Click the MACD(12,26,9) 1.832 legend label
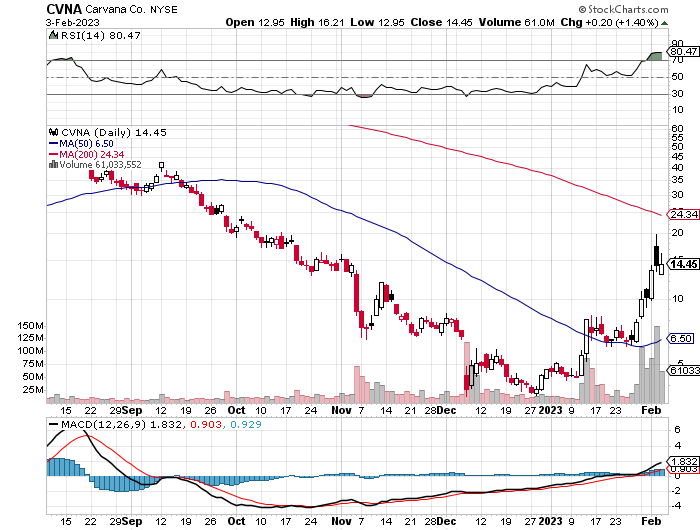This screenshot has width=700, height=530. (121, 425)
